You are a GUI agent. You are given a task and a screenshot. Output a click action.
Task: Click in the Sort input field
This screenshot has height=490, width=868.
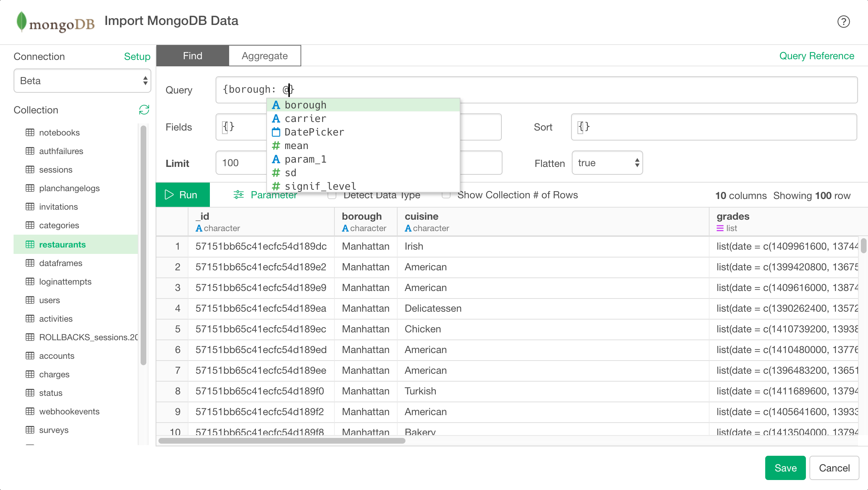click(x=714, y=127)
